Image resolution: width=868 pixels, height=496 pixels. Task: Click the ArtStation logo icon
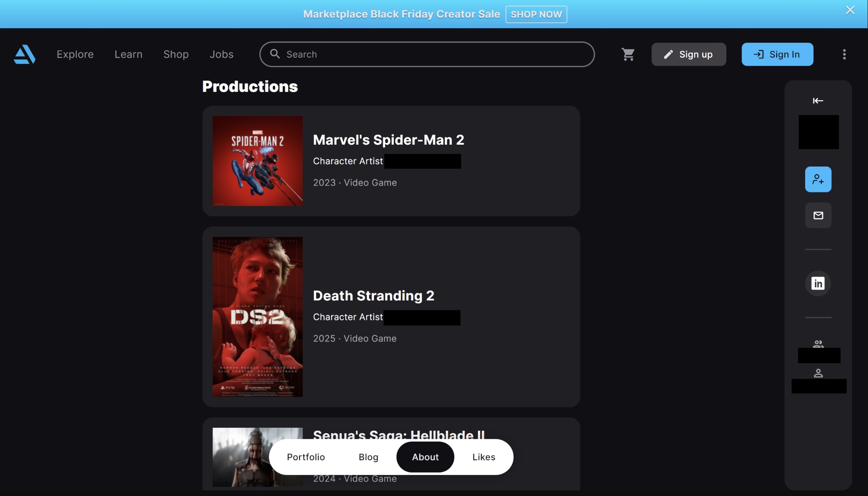click(x=24, y=54)
